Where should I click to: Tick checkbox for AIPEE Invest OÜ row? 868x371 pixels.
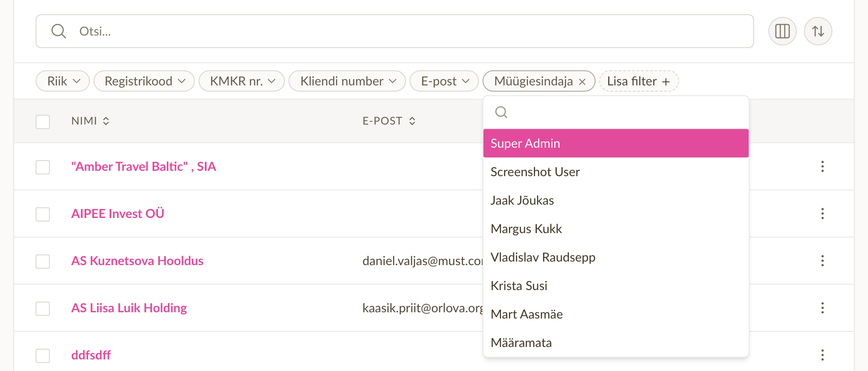pyautogui.click(x=43, y=214)
